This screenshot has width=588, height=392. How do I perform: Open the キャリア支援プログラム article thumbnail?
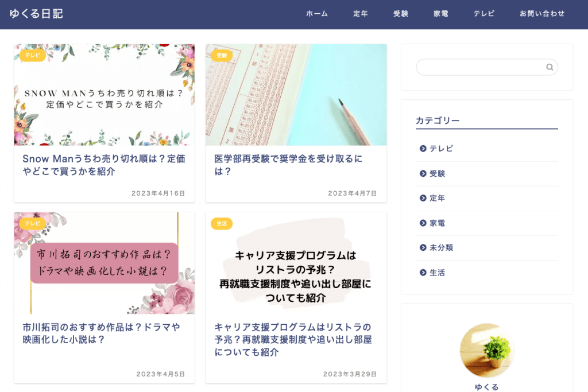(x=296, y=263)
